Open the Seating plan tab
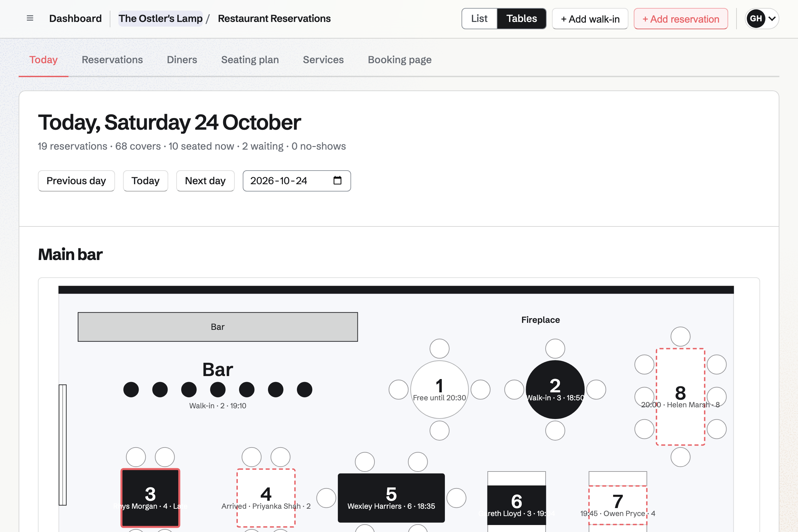The image size is (798, 532). point(250,60)
